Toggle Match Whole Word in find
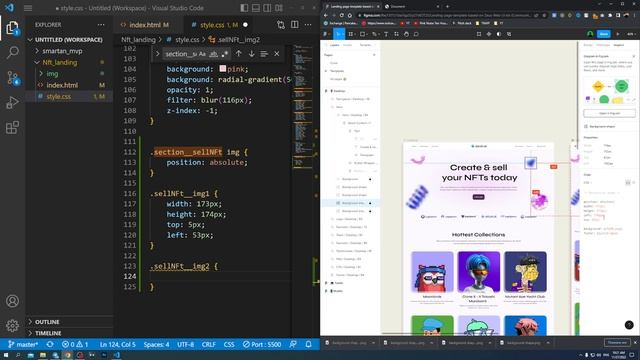This screenshot has width=640, height=360. coord(213,54)
